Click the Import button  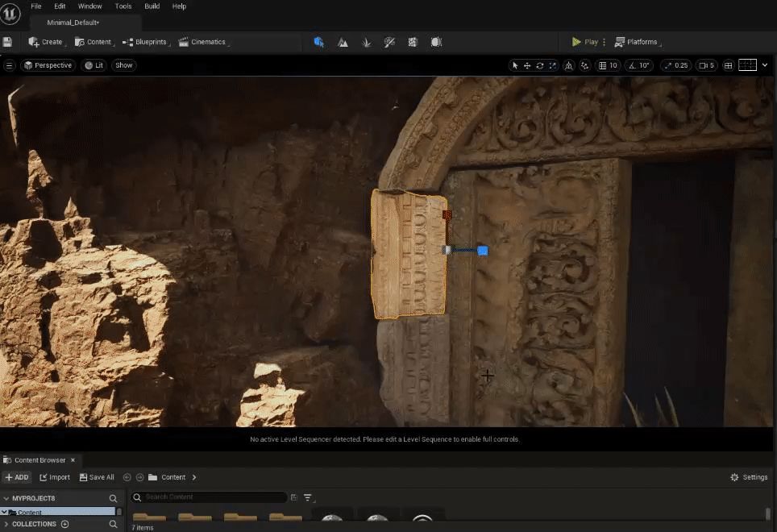pyautogui.click(x=55, y=477)
